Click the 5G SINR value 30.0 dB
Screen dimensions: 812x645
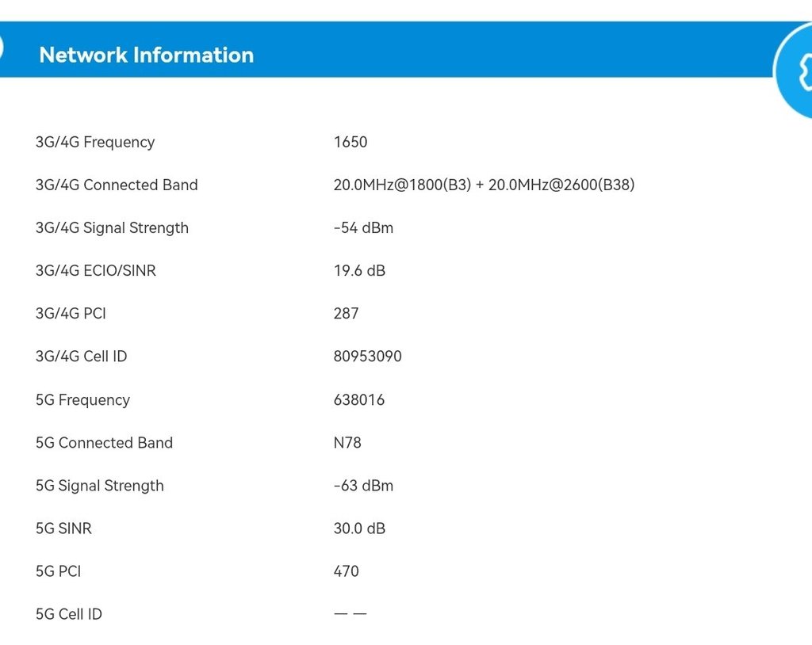[359, 529]
